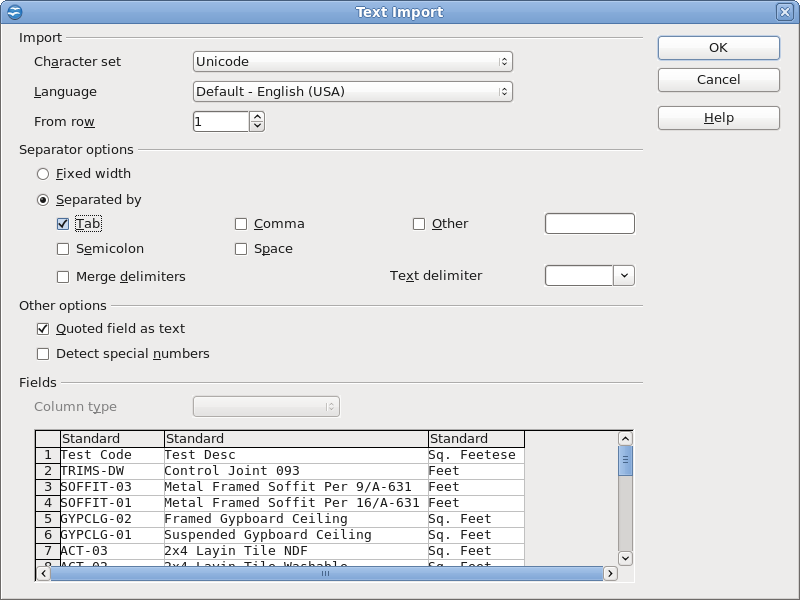Close the Text Import dialog
Screen dimensions: 800x600
pyautogui.click(x=785, y=12)
